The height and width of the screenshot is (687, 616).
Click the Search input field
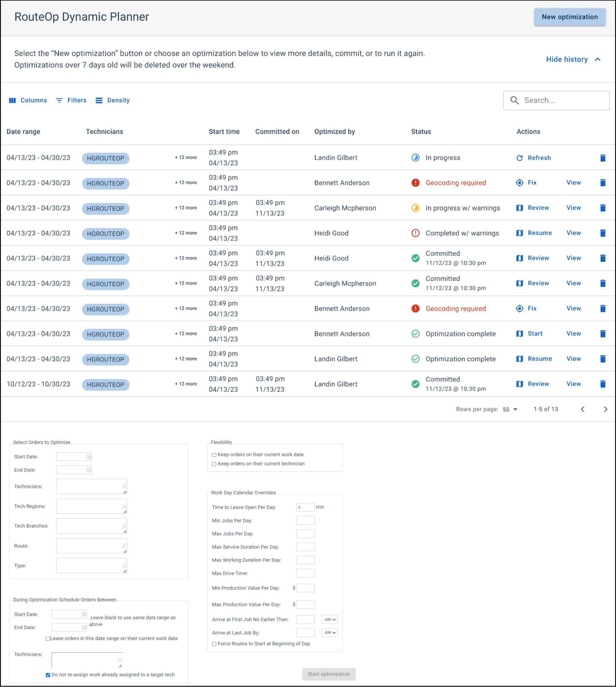[x=556, y=100]
